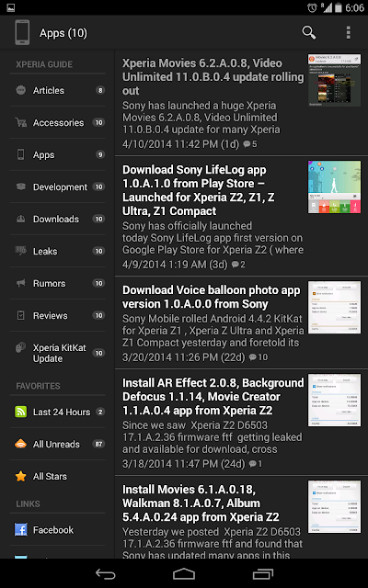Open the search magnifier icon
368x588 pixels.
(309, 33)
